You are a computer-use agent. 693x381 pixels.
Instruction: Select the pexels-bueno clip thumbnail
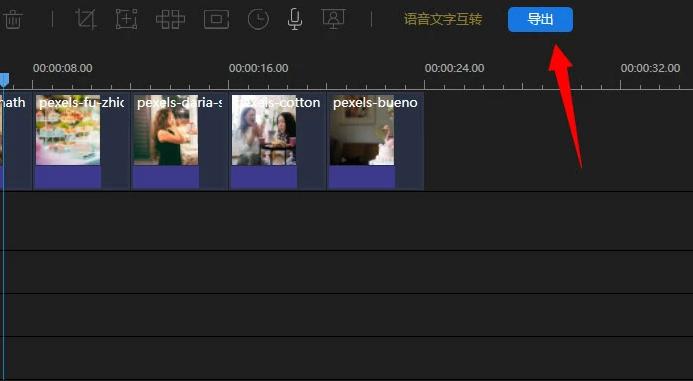[x=362, y=130]
